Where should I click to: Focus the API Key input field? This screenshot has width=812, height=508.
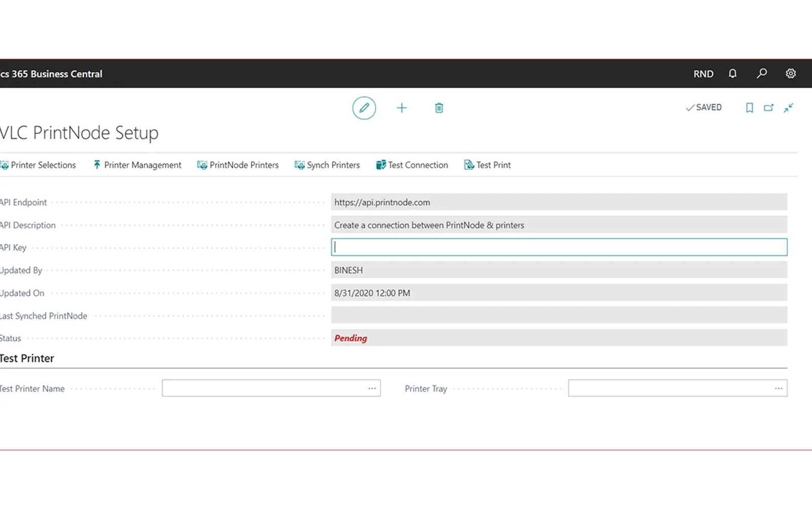559,247
